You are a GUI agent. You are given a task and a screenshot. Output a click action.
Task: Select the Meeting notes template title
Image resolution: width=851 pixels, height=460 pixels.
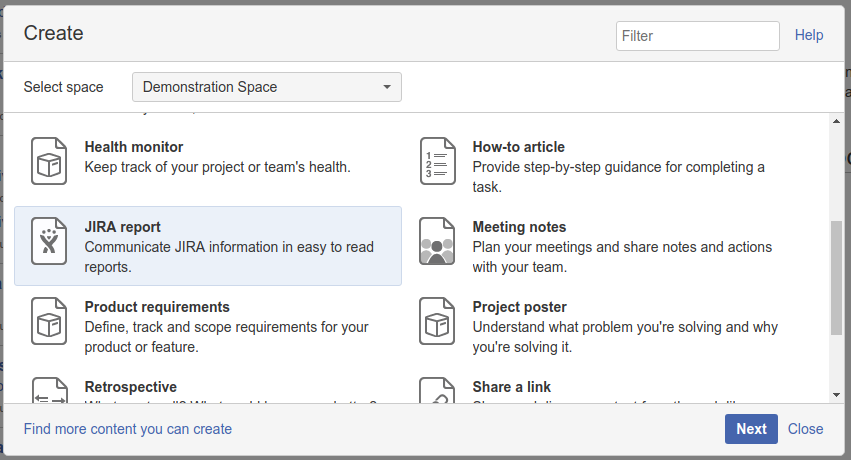pyautogui.click(x=519, y=227)
